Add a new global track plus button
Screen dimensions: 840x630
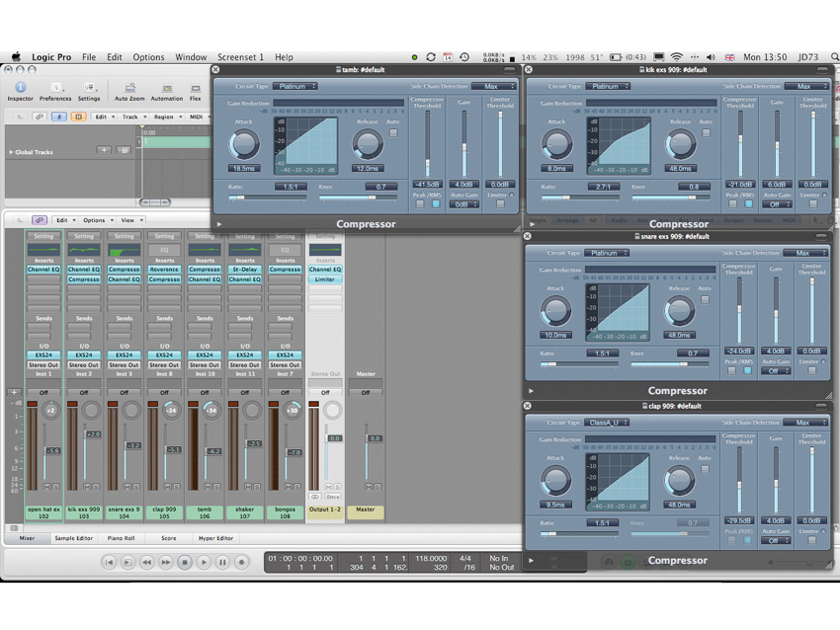pyautogui.click(x=104, y=150)
